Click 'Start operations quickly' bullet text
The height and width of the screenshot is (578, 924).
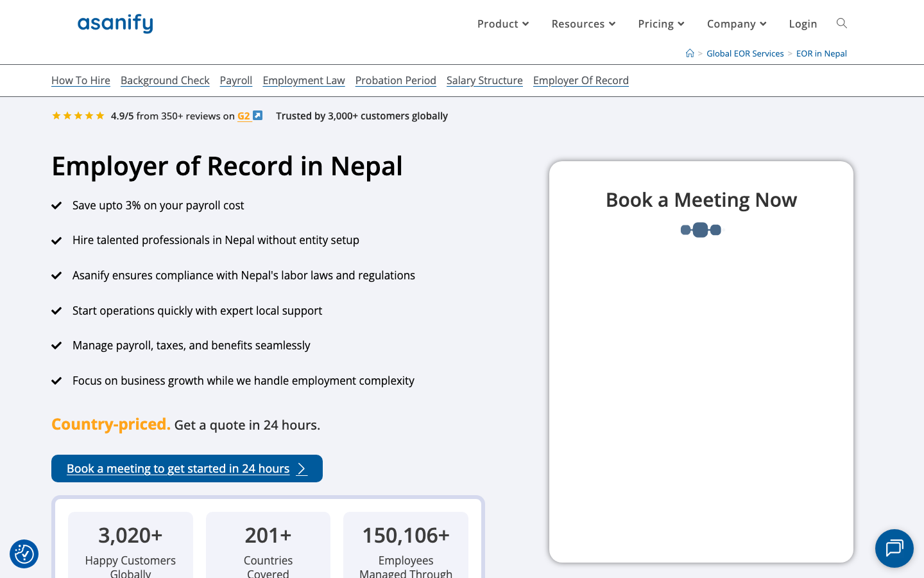197,311
